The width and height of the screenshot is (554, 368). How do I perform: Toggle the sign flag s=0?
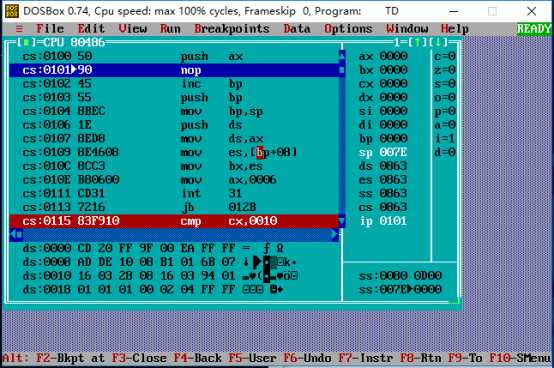pyautogui.click(x=445, y=84)
